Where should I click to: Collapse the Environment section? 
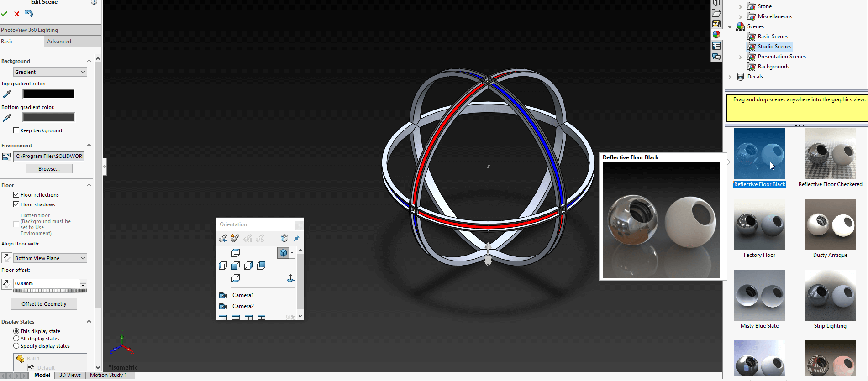89,146
